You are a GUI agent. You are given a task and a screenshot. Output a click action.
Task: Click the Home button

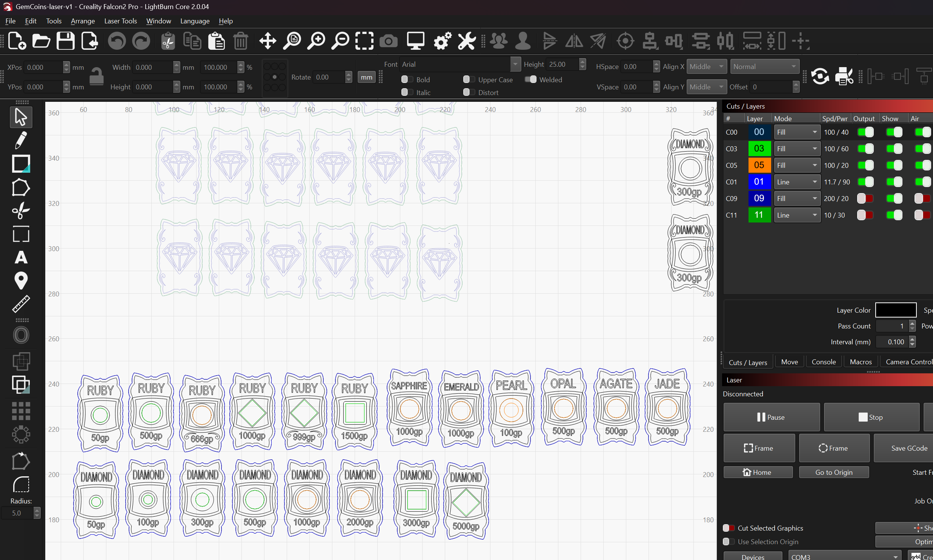pyautogui.click(x=758, y=472)
